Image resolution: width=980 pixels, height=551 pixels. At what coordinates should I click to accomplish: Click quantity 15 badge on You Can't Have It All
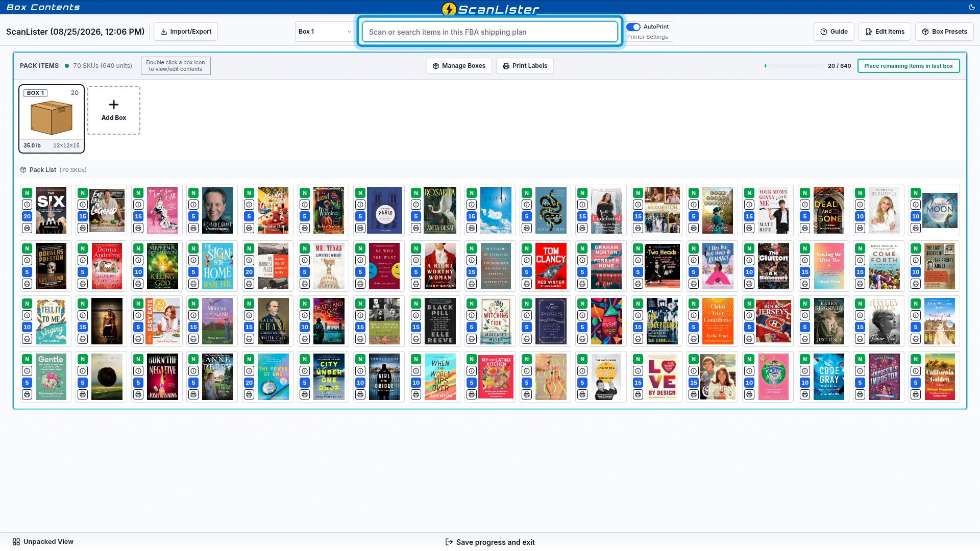(138, 216)
